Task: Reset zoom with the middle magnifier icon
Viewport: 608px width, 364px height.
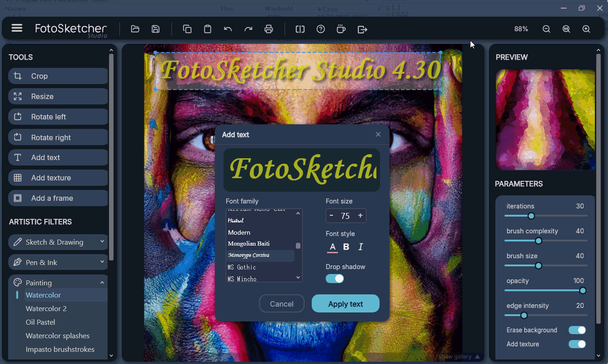Action: (566, 29)
